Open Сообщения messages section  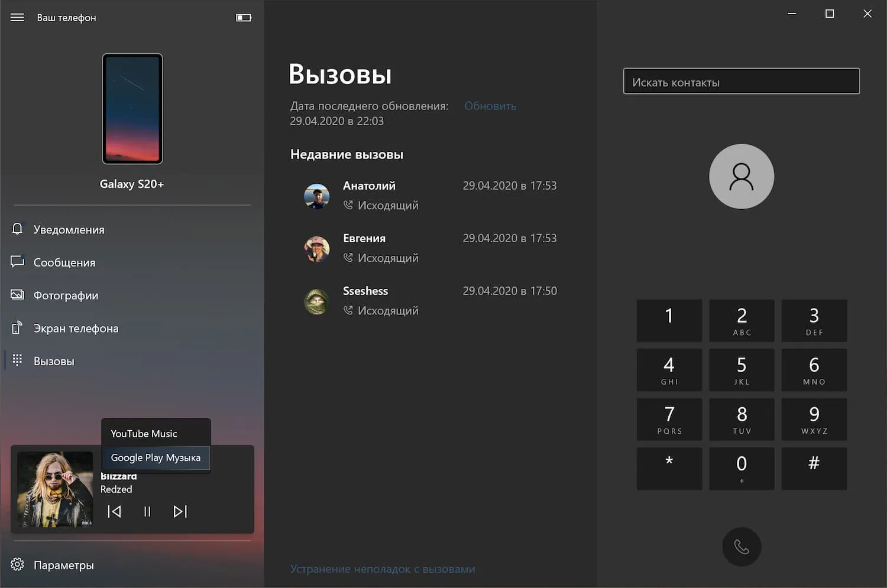132,262
